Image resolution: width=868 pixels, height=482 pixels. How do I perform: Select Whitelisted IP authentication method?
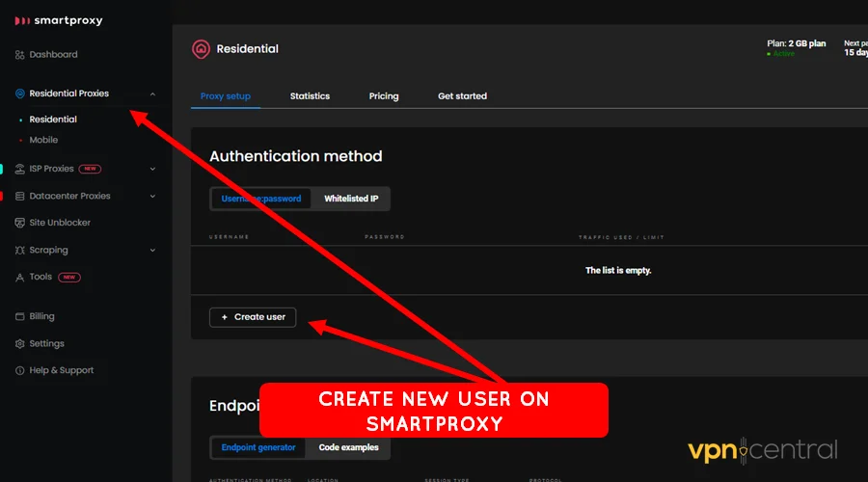[x=351, y=199]
